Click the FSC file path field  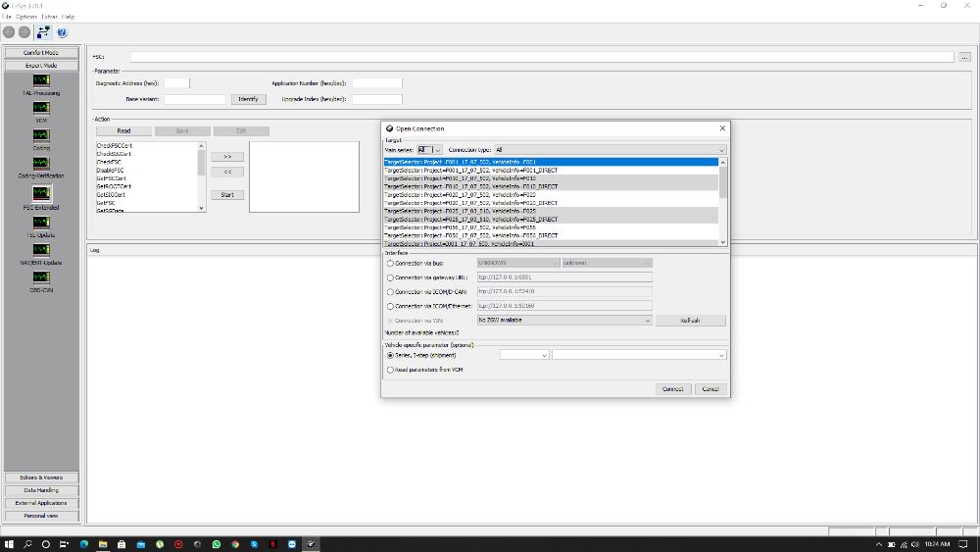542,57
